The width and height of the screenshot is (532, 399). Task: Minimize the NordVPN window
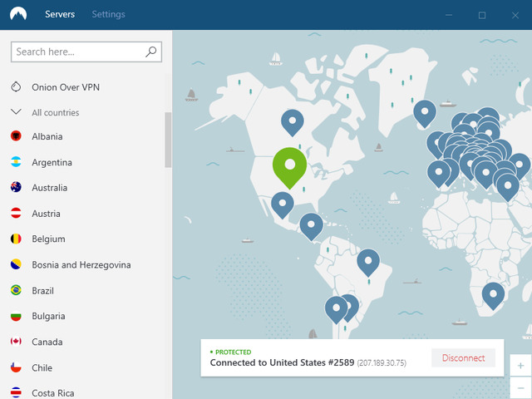click(x=449, y=15)
